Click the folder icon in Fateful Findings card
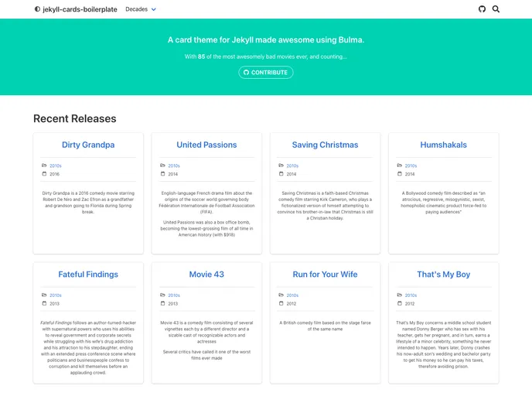Viewport: 532px width, 396px height. coord(44,295)
